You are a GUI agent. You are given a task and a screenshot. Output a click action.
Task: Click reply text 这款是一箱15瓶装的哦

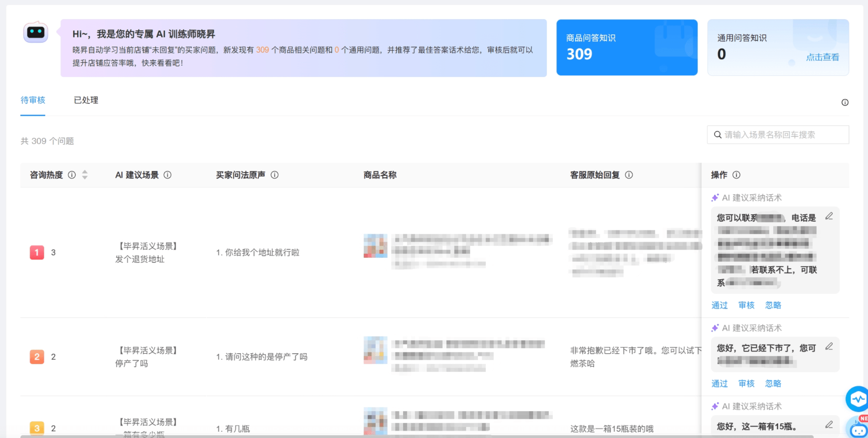[x=612, y=429]
